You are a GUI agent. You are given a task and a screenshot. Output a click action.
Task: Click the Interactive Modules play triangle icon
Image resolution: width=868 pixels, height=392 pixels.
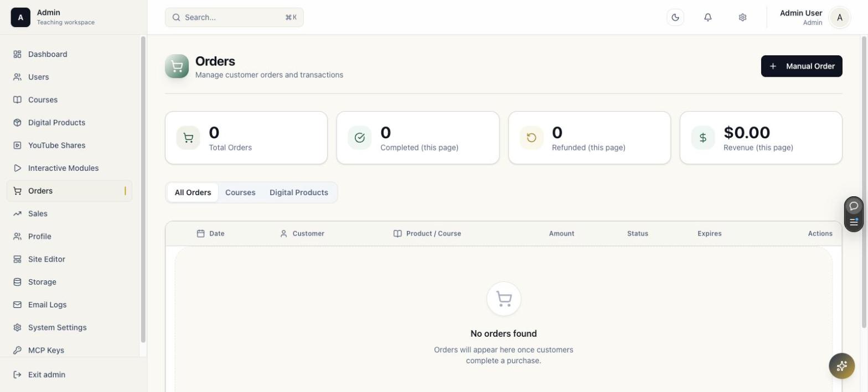(17, 168)
